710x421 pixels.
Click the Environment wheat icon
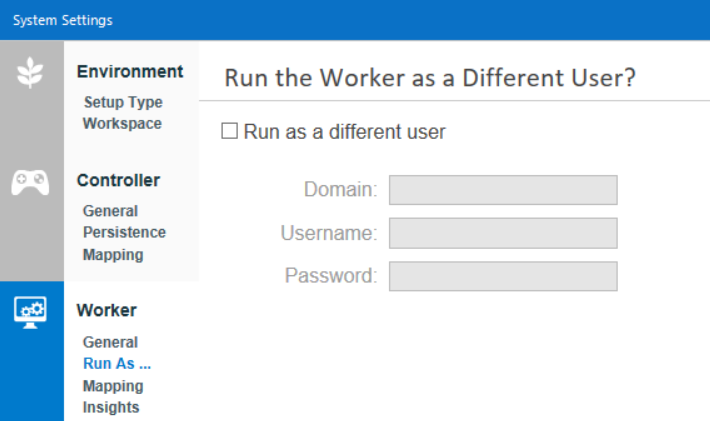[31, 74]
